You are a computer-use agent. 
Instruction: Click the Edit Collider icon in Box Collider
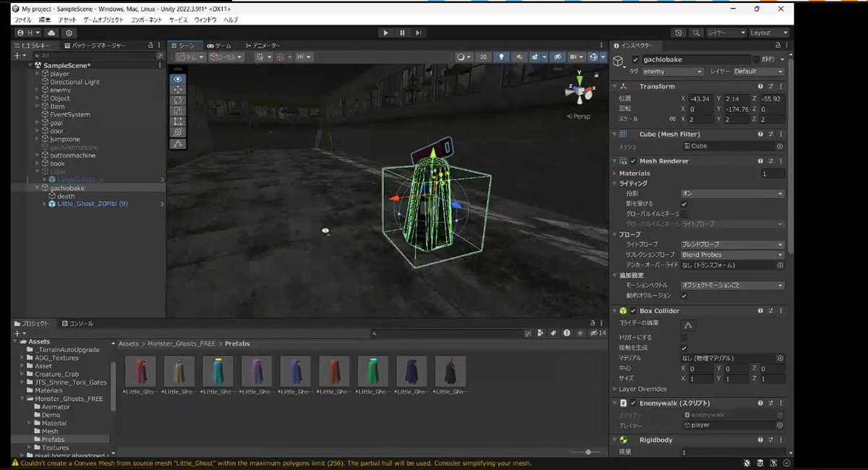click(x=688, y=324)
